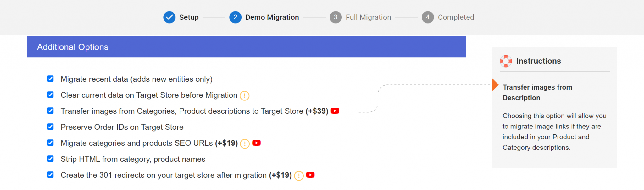Click the lifebuoy icon next to Instructions
The height and width of the screenshot is (190, 644).
point(506,61)
